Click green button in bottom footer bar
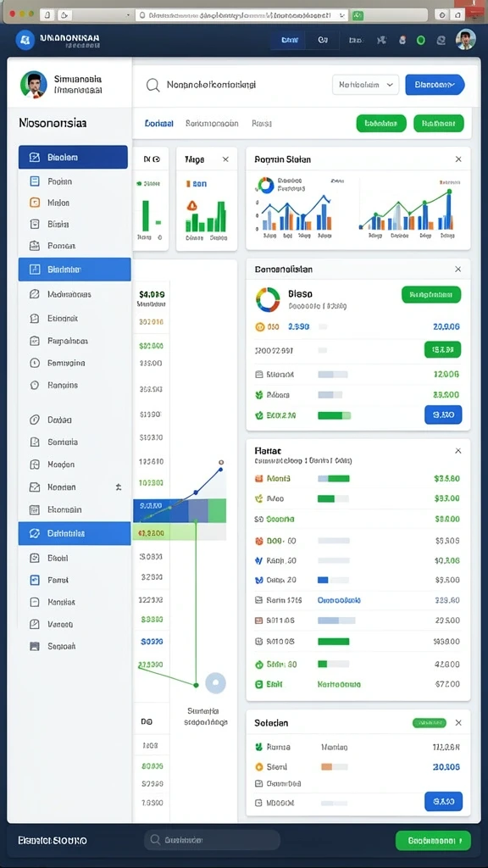Screen dimensions: 488x868 [433, 840]
